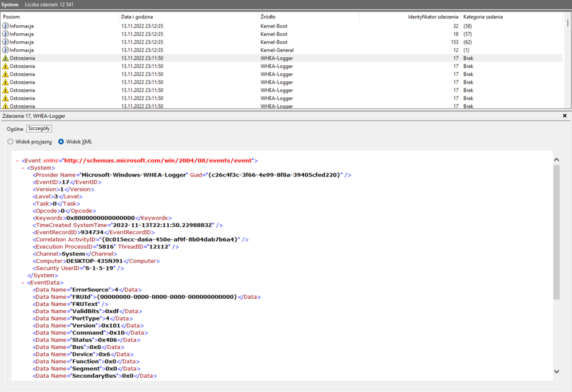Click task category cell (58)
The image size is (572, 392).
click(x=467, y=26)
